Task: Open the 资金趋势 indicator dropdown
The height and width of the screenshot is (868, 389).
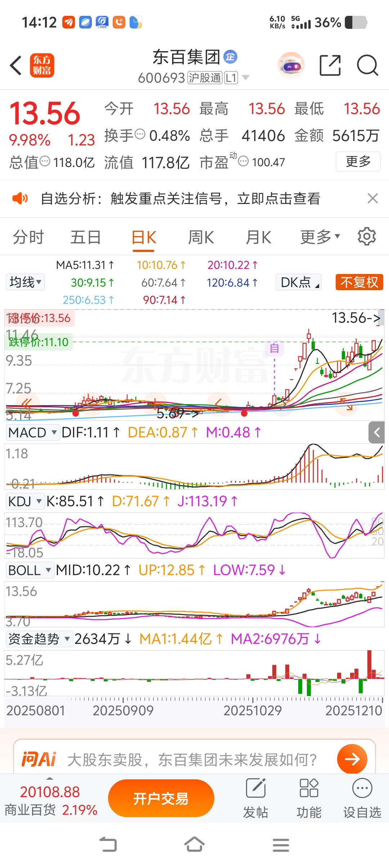Action: pos(39,639)
